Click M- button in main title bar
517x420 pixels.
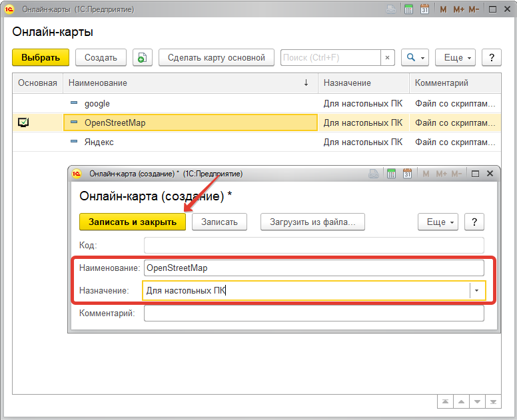(x=474, y=9)
